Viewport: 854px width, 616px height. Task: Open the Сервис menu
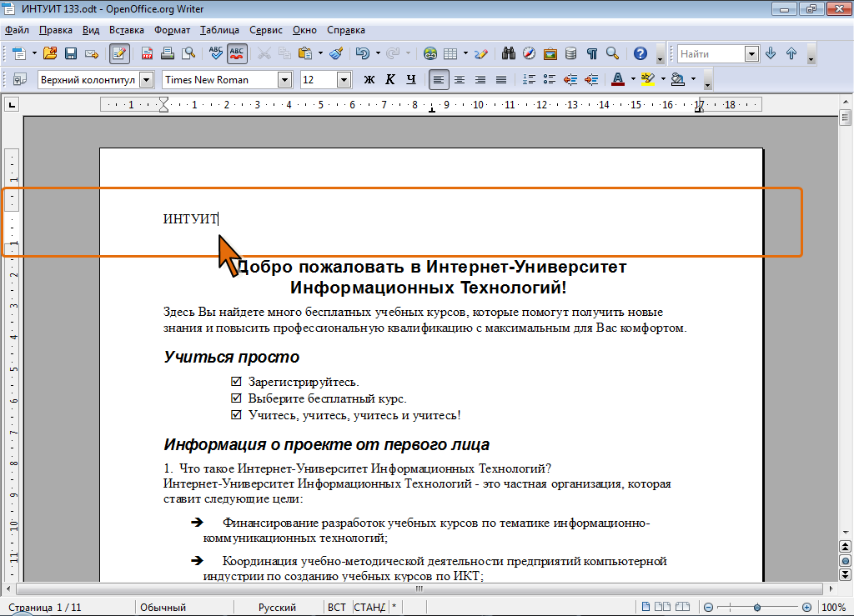266,30
